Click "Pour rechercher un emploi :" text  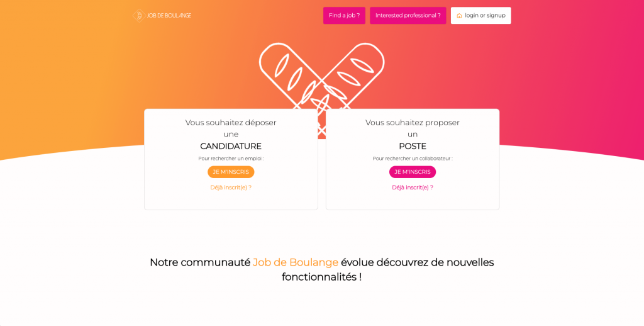231,159
